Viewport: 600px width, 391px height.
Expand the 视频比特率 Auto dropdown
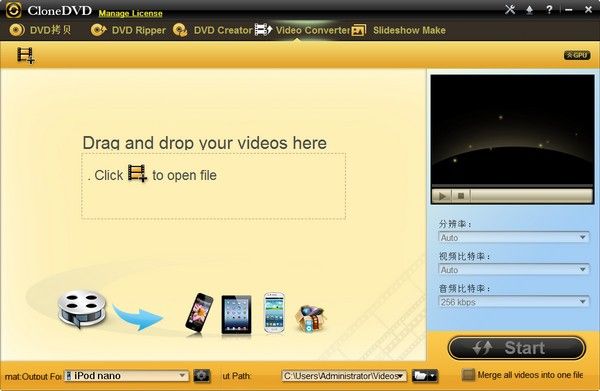coord(514,270)
